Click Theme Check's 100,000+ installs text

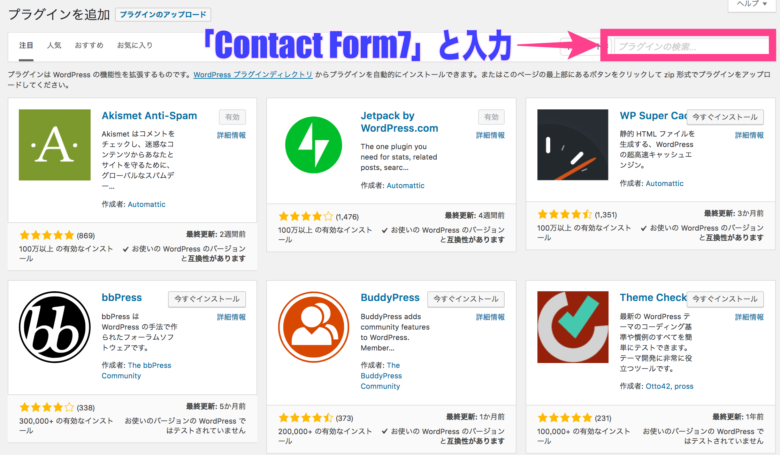click(x=584, y=436)
